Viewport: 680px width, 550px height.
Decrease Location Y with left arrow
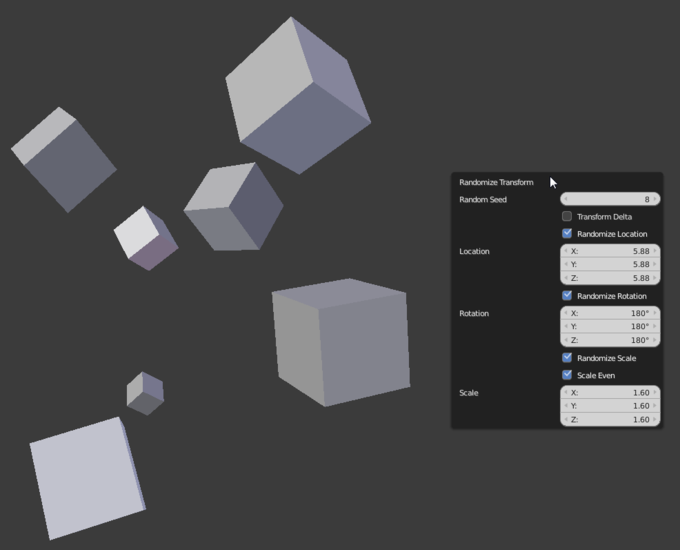(566, 264)
